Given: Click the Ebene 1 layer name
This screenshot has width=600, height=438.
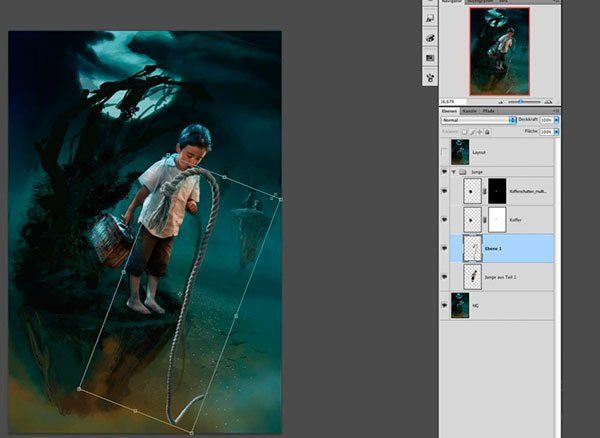Looking at the screenshot, I should 493,249.
